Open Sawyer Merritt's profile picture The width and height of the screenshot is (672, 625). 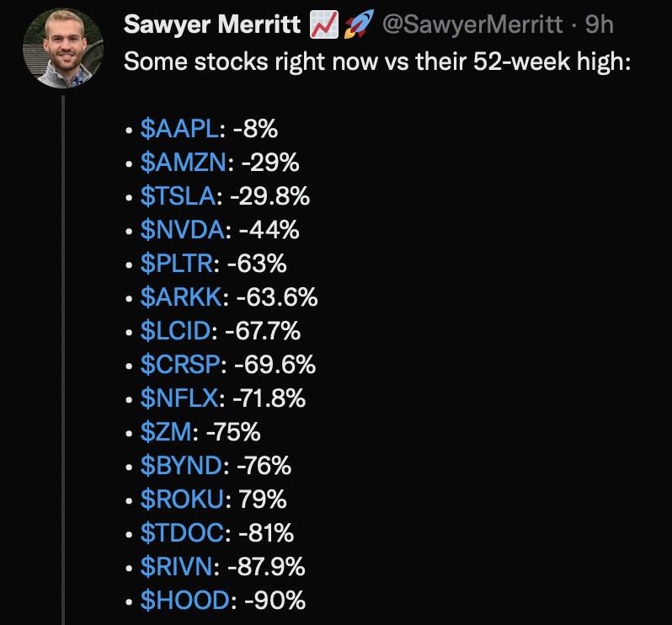pyautogui.click(x=63, y=48)
